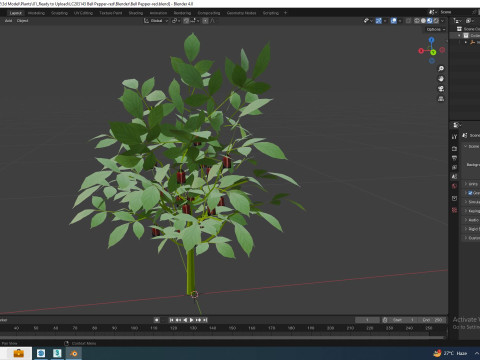Click the hand pan view icon

(x=441, y=79)
